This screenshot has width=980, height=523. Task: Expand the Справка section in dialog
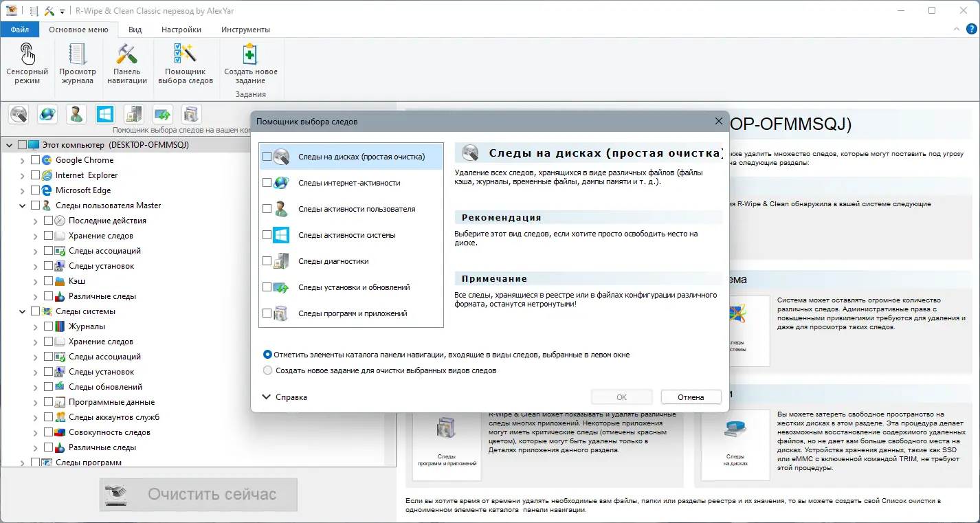tap(285, 397)
